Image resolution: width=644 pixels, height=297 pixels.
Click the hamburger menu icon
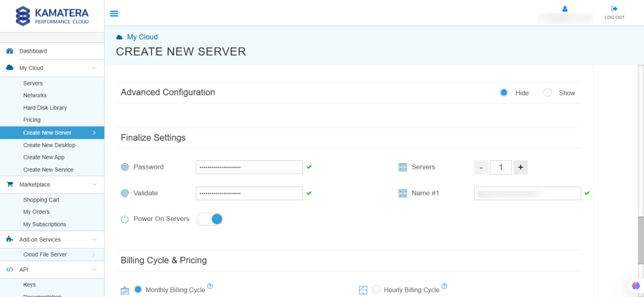[114, 14]
